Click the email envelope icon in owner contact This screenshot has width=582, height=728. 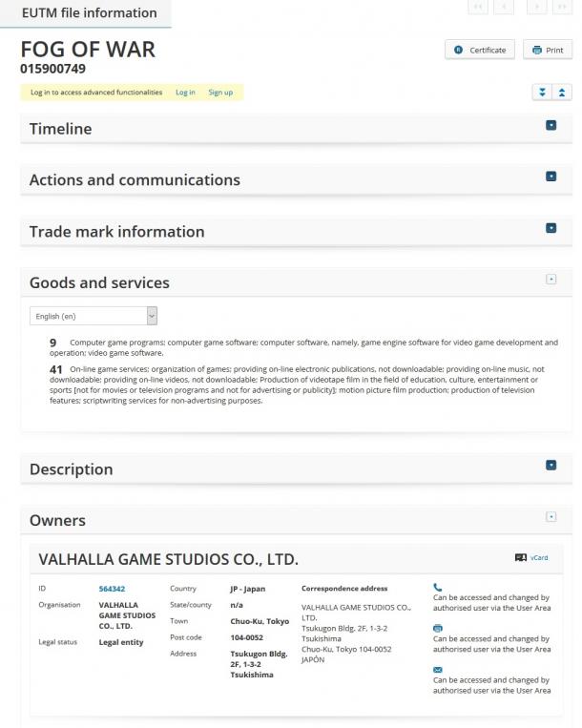[437, 670]
